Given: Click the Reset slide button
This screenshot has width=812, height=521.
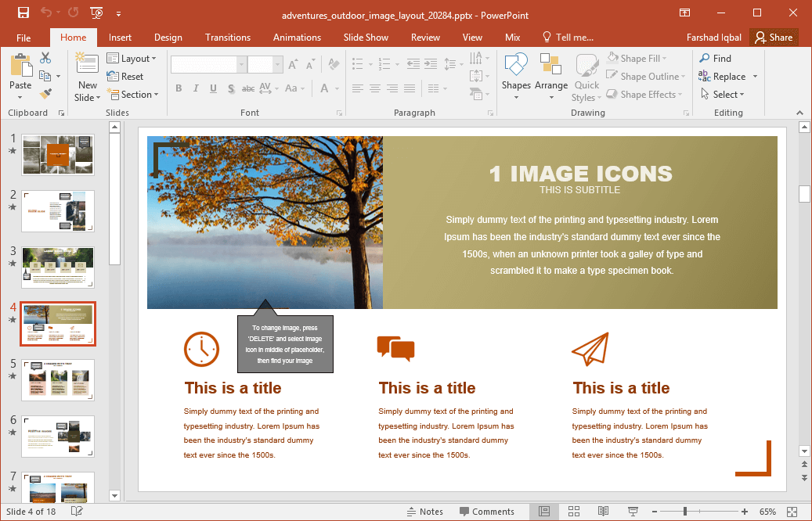Looking at the screenshot, I should pos(125,77).
